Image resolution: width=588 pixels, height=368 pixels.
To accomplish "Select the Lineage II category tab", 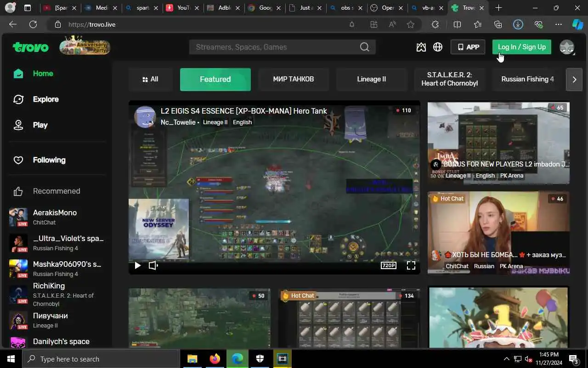I will [372, 79].
